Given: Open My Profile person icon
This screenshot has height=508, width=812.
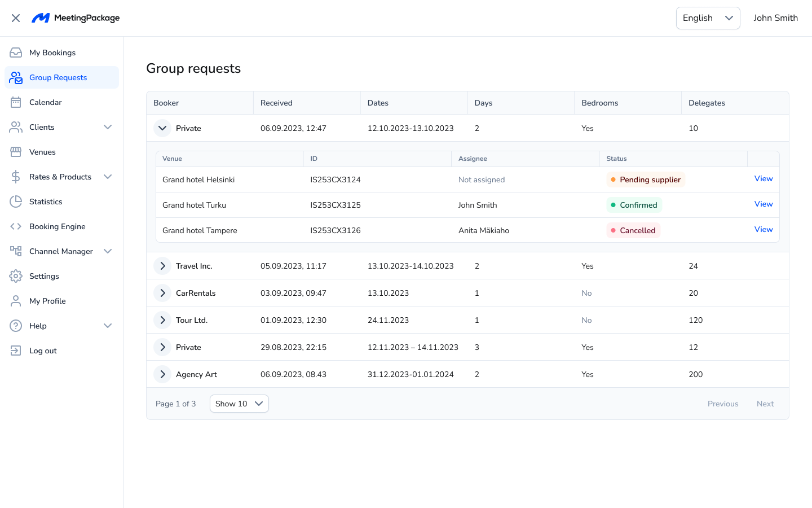Looking at the screenshot, I should [16, 301].
